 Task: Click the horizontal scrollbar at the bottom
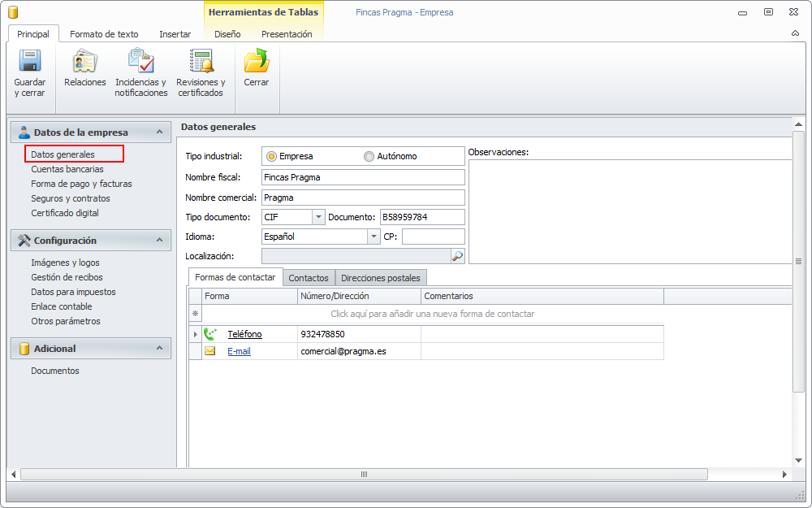(364, 475)
